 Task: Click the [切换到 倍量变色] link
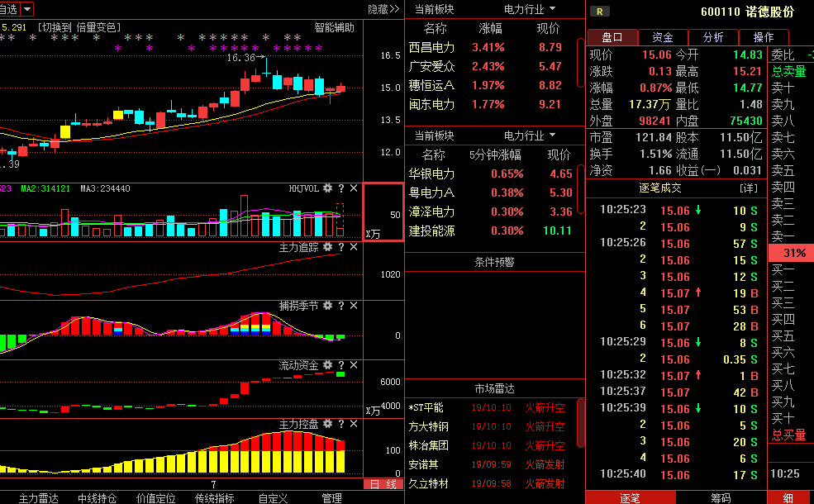79,27
